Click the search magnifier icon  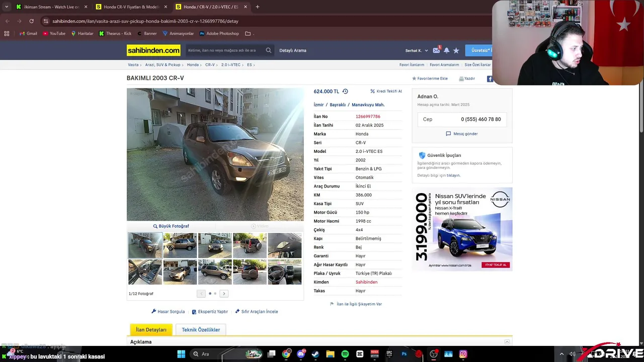click(269, 50)
